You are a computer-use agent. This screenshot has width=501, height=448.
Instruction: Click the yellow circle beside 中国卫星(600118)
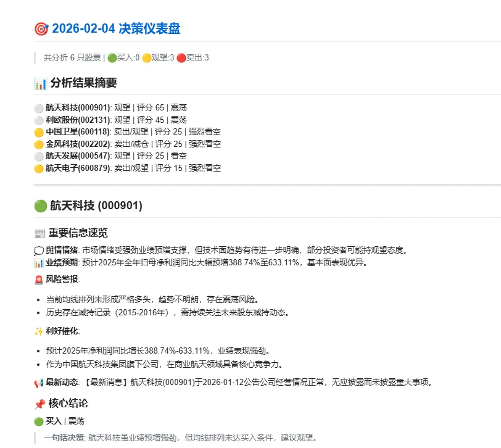(39, 132)
